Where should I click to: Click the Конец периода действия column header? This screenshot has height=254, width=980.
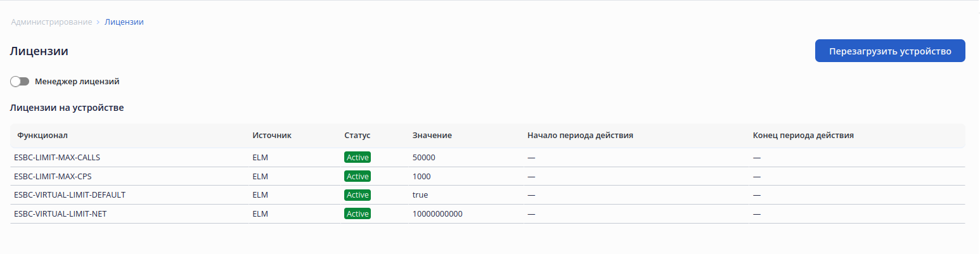pyautogui.click(x=803, y=136)
